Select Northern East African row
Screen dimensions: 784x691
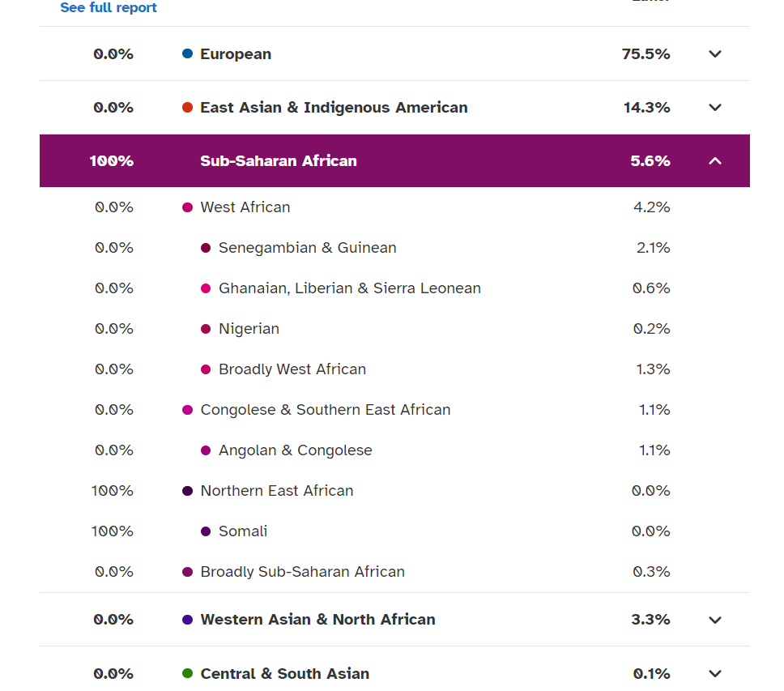click(x=276, y=491)
